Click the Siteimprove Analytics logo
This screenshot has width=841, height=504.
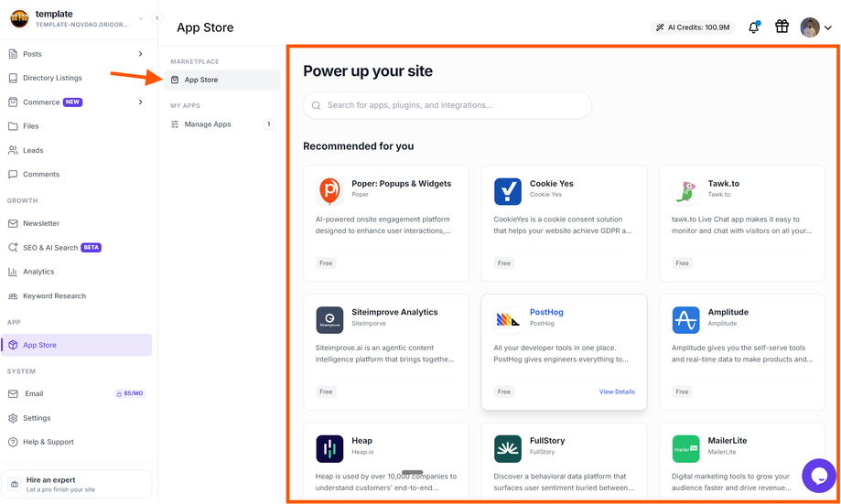click(x=329, y=320)
